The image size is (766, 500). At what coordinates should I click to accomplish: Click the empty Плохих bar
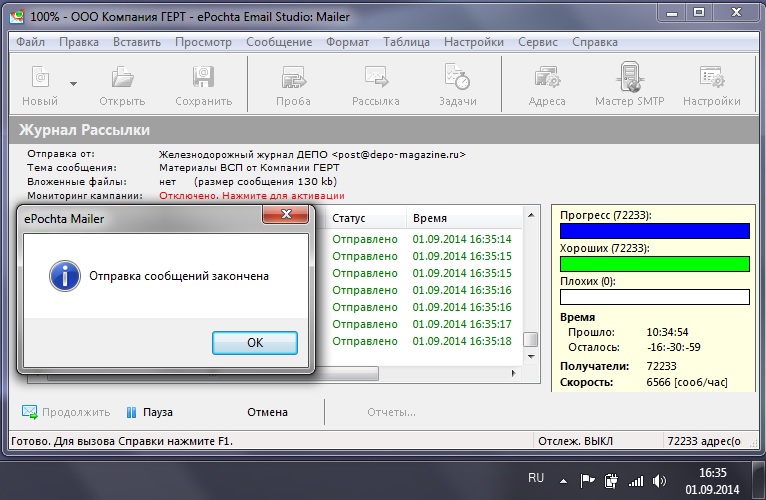655,297
